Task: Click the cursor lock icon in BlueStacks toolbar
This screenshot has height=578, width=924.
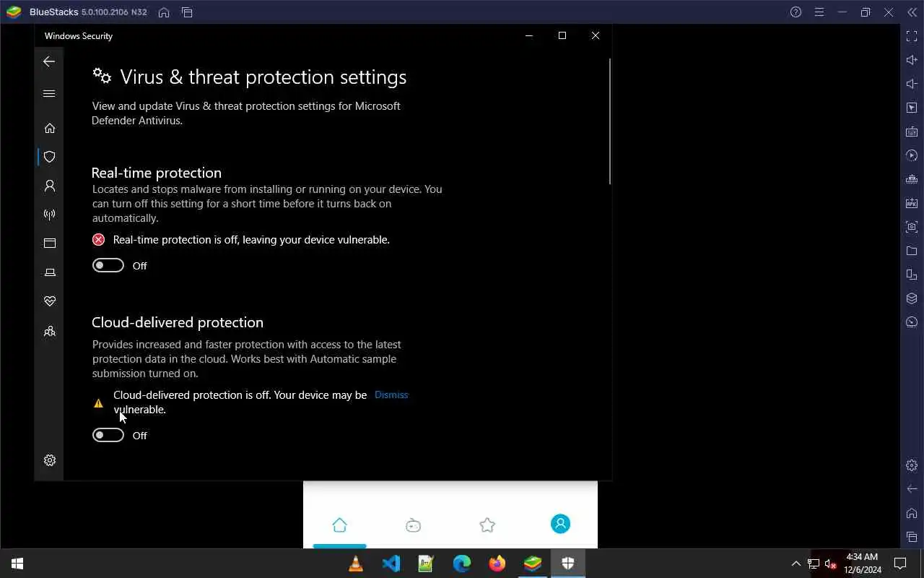Action: point(912,108)
